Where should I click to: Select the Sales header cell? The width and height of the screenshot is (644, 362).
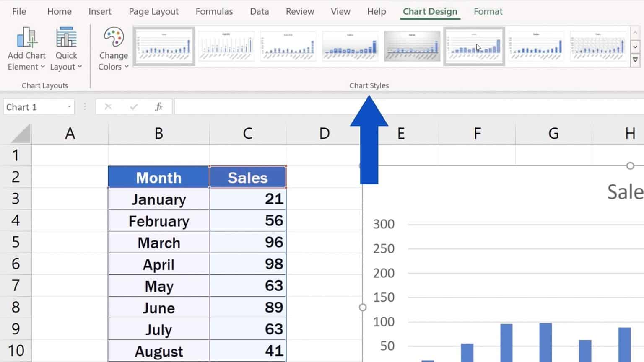[248, 177]
